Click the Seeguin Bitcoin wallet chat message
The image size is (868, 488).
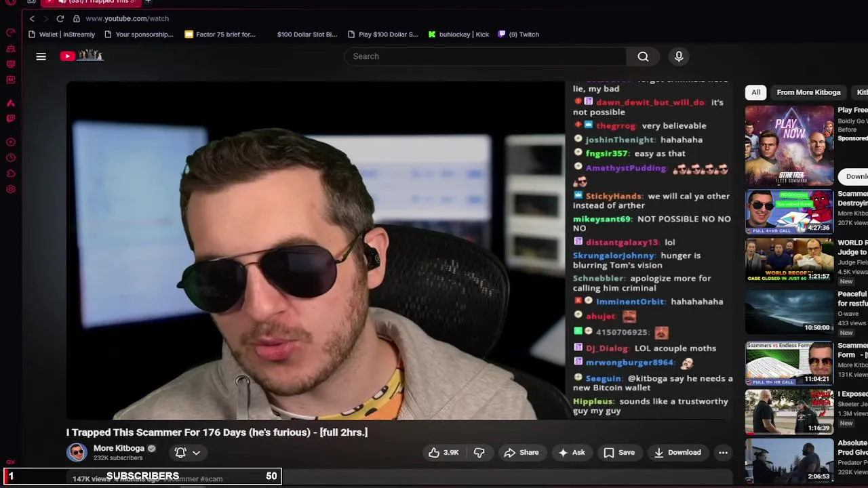[x=653, y=383]
